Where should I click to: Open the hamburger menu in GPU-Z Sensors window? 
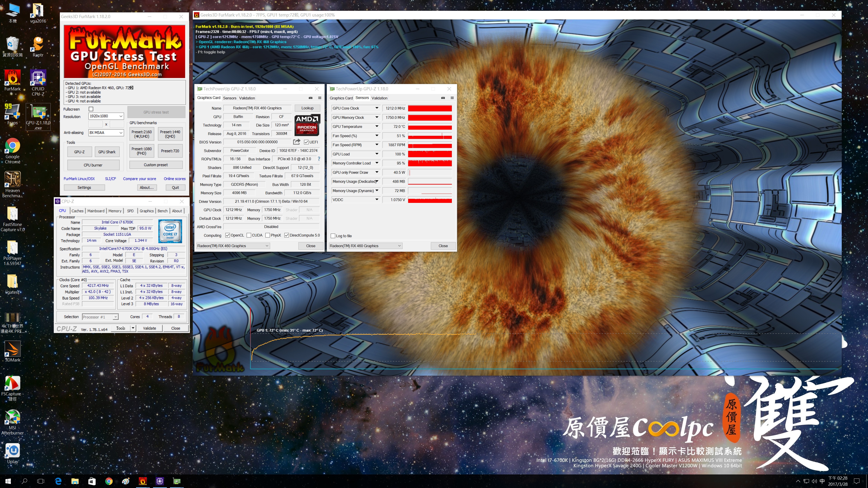452,98
